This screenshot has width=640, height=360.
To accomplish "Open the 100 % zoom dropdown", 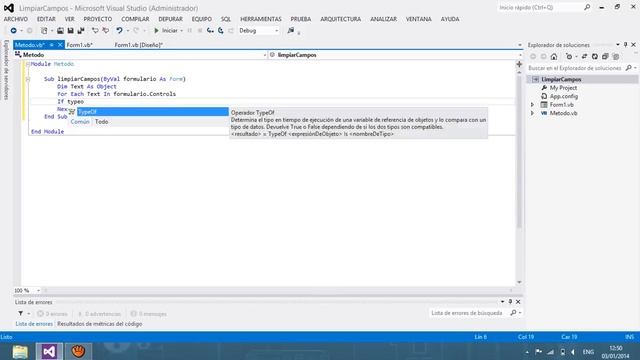I will coord(39,291).
